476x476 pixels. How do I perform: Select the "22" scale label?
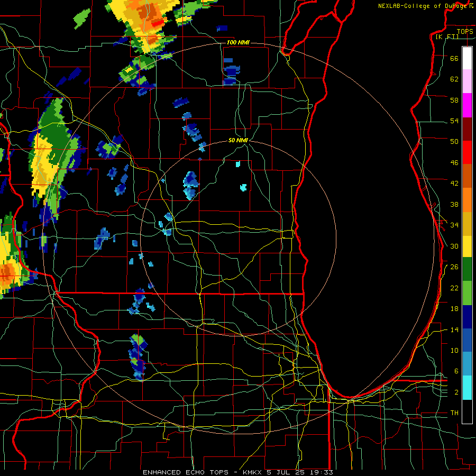tap(454, 288)
